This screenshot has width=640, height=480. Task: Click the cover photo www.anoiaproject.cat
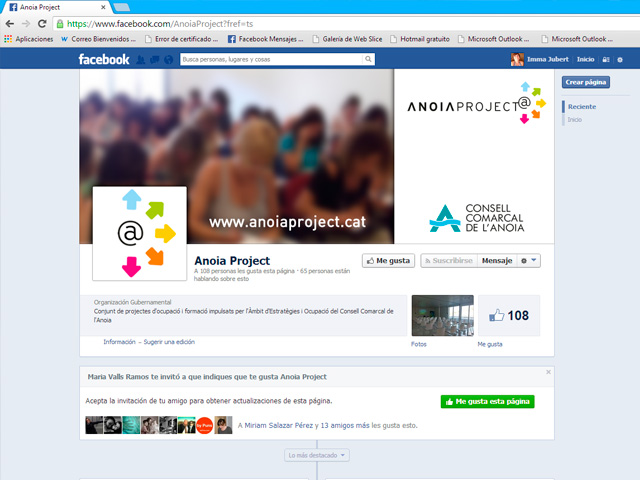(237, 156)
